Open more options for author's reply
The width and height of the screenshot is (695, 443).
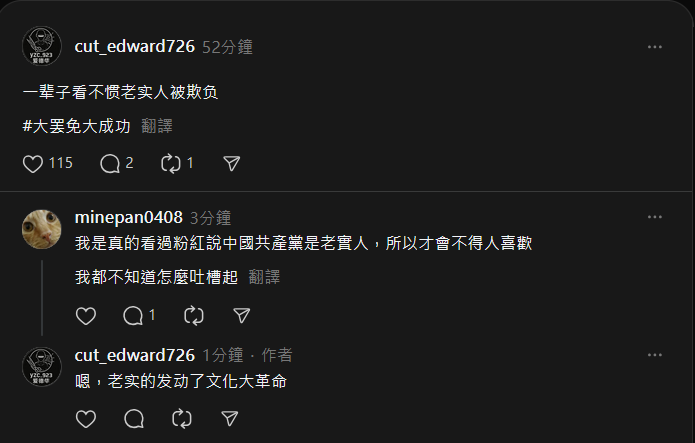655,355
